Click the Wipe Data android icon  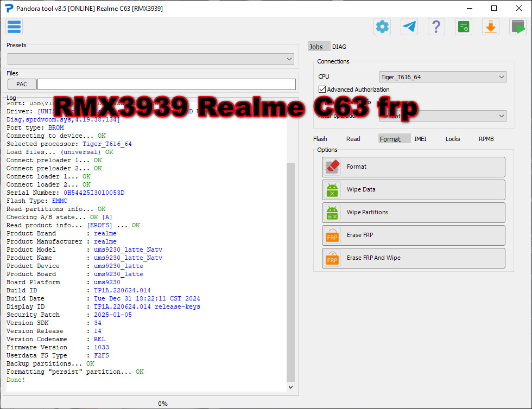tap(332, 189)
